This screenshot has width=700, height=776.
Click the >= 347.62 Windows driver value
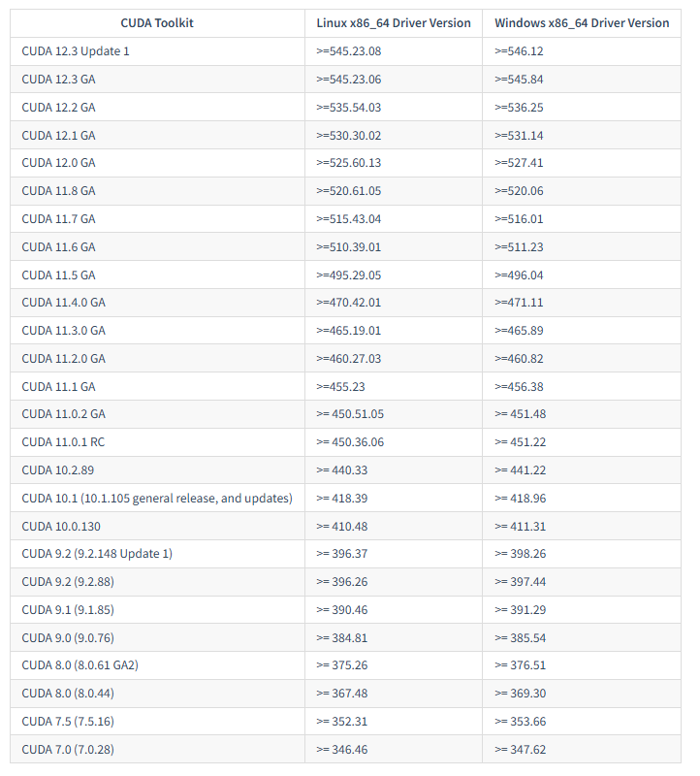(x=521, y=750)
